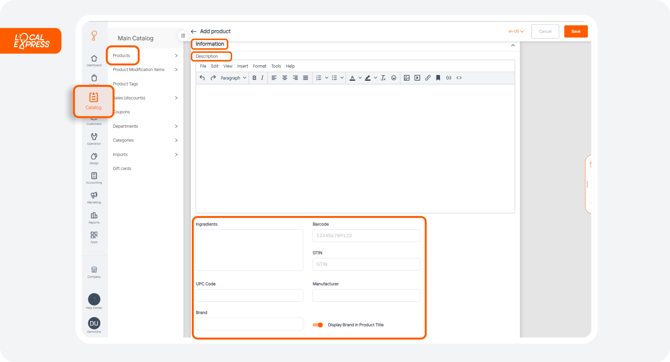
Task: Open the Help Center
Action: click(94, 300)
